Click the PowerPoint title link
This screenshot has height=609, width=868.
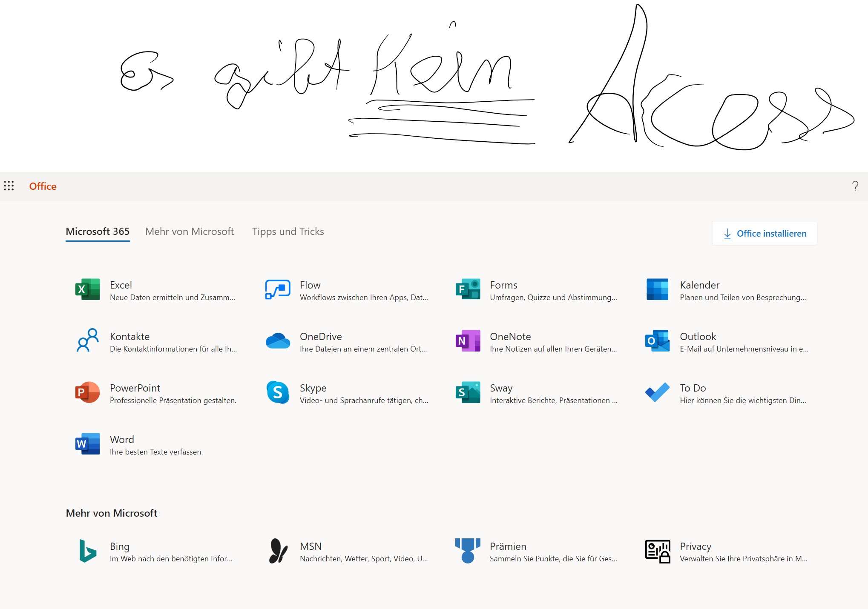pyautogui.click(x=135, y=388)
